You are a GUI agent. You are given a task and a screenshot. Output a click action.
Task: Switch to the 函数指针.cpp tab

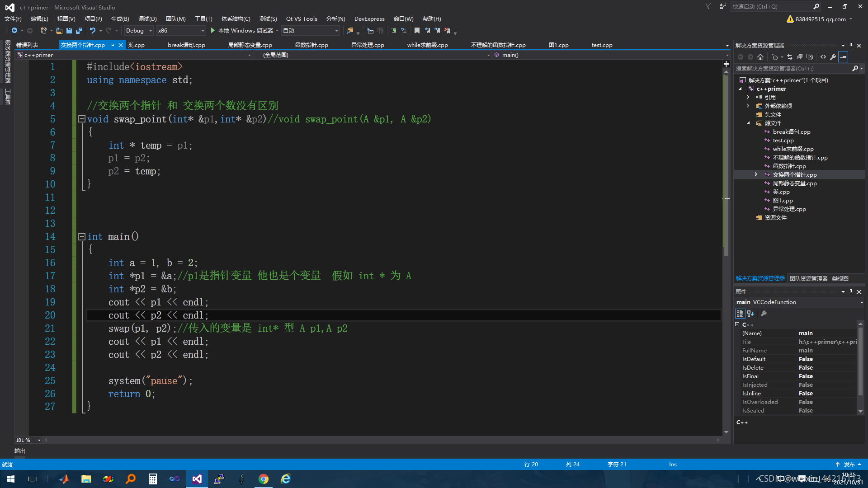pyautogui.click(x=311, y=45)
